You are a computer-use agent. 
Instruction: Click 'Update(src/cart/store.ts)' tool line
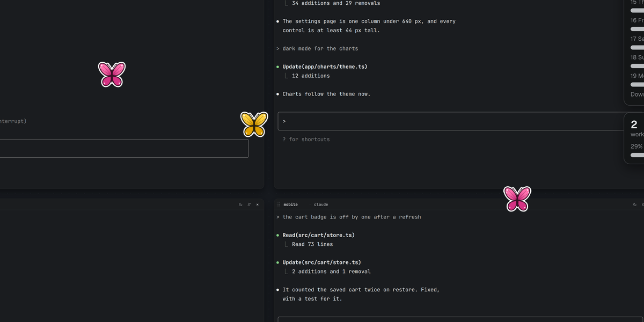pyautogui.click(x=322, y=262)
